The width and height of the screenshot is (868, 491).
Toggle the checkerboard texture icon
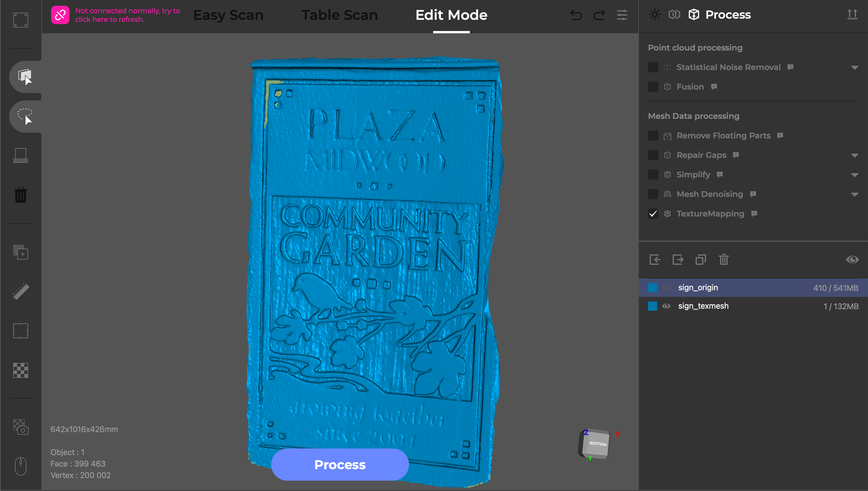[x=21, y=370]
